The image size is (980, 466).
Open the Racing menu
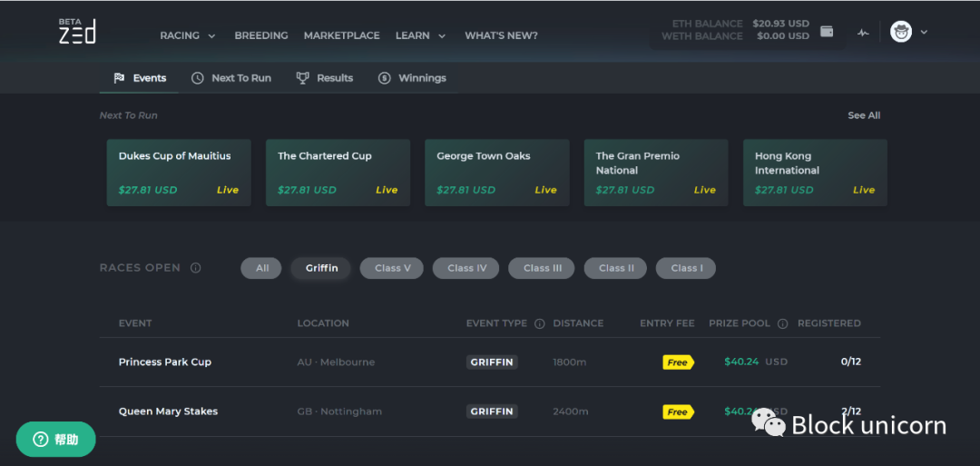click(180, 35)
